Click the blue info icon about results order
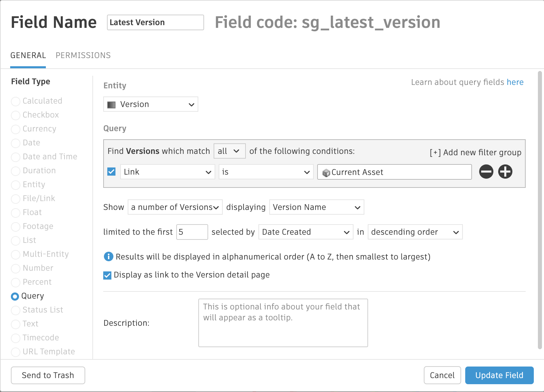This screenshot has height=392, width=544. pos(108,256)
